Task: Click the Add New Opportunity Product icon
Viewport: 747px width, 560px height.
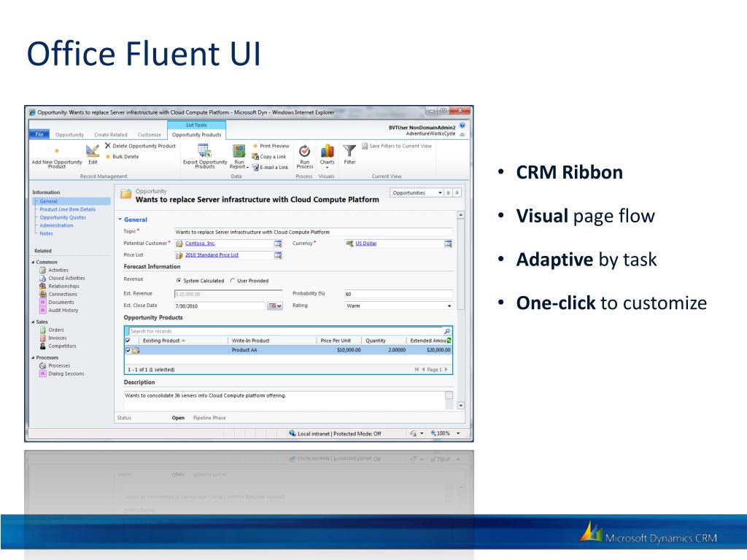Action: [x=57, y=151]
